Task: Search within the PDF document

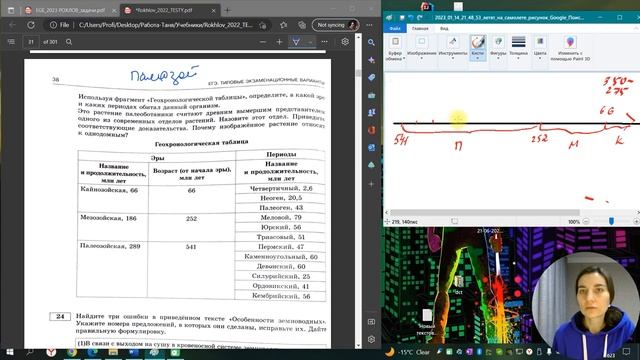Action: 69,42
